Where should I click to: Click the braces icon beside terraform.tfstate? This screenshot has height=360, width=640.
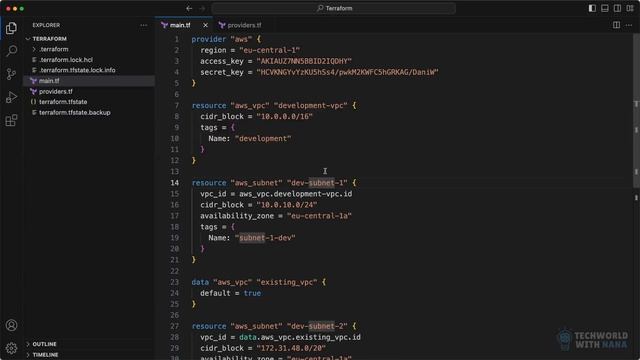pyautogui.click(x=33, y=102)
